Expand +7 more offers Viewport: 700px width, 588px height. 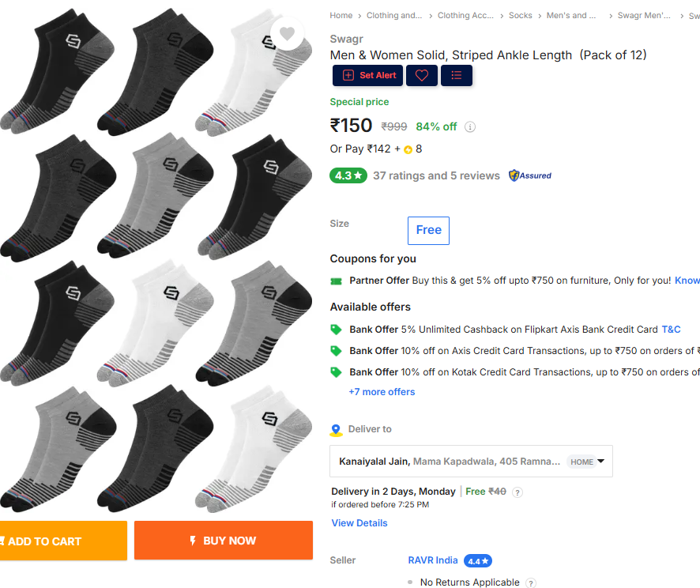coord(382,391)
